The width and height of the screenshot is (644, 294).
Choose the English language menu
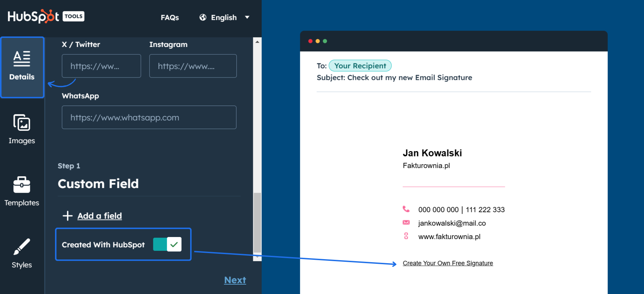224,17
